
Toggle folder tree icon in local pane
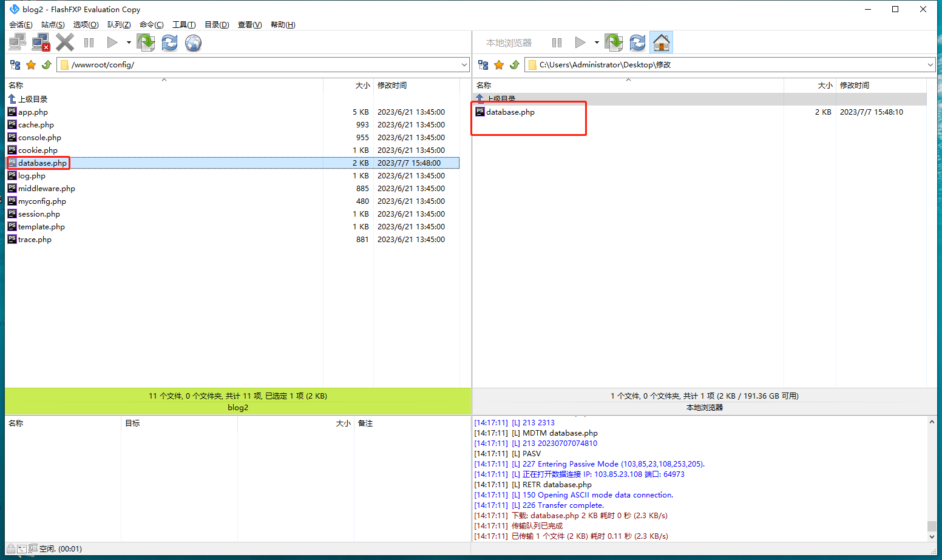pyautogui.click(x=483, y=65)
